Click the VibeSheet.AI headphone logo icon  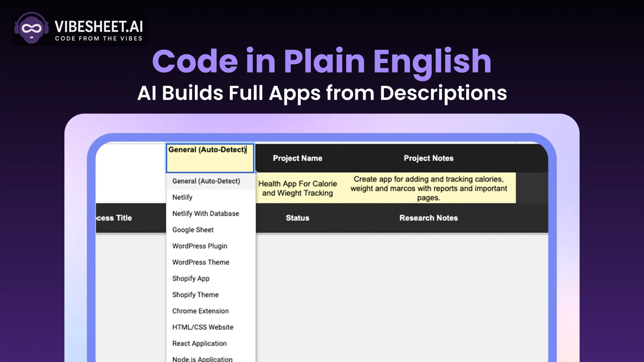[31, 28]
